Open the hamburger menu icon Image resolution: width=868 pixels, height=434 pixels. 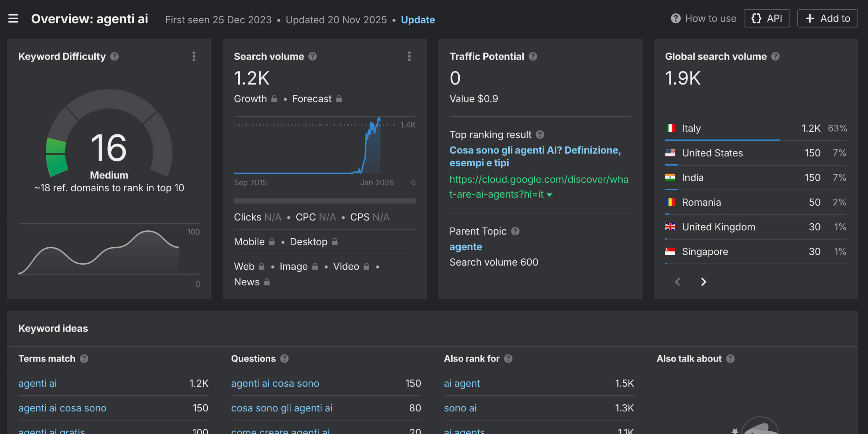point(13,18)
